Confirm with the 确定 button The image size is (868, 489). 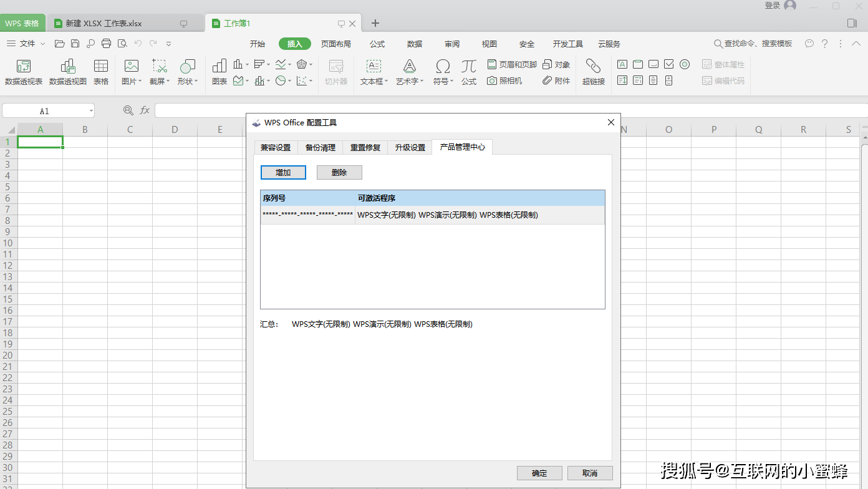click(539, 473)
